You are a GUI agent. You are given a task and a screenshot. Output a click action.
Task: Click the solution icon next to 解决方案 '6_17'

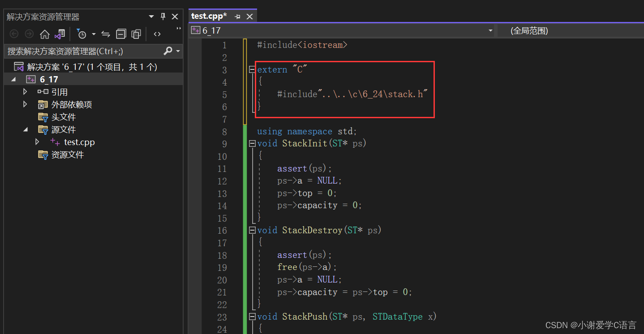click(19, 67)
